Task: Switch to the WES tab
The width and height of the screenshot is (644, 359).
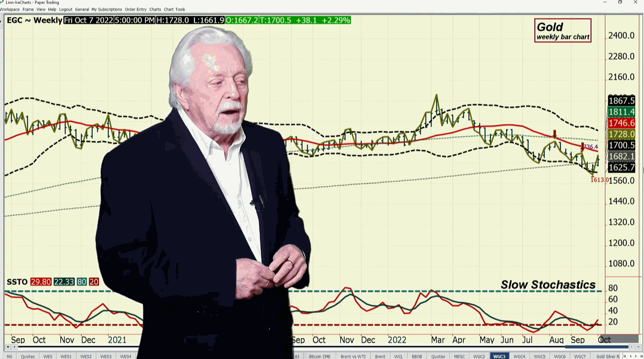Action: [x=48, y=356]
